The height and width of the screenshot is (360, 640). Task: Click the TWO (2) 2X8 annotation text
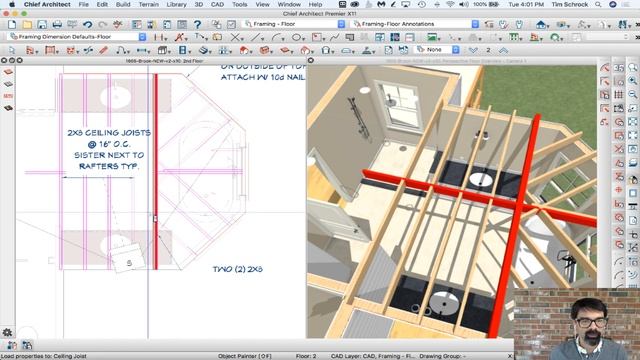tap(238, 269)
